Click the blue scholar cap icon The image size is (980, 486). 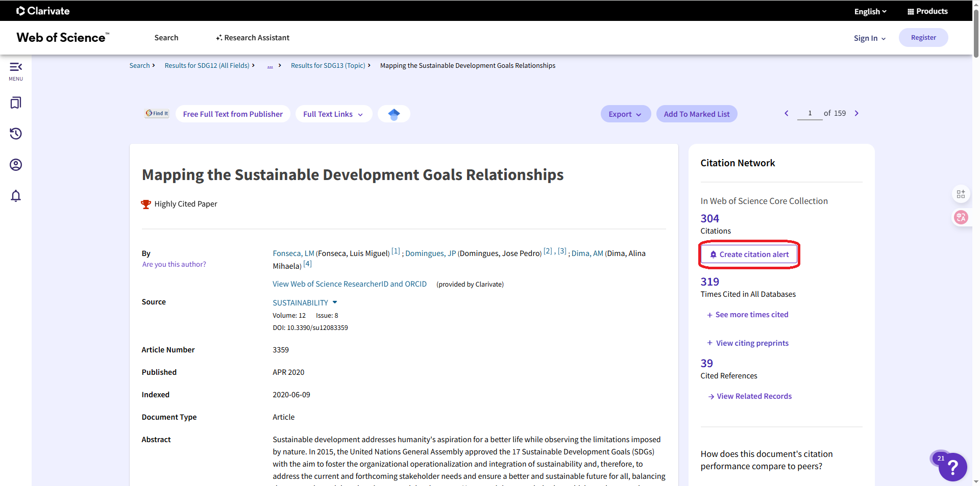(394, 114)
